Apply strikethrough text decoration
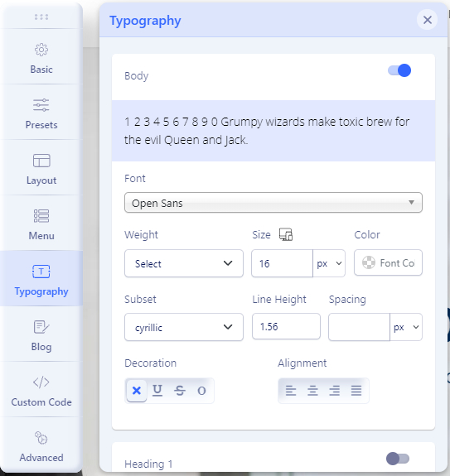The width and height of the screenshot is (450, 476). 180,391
